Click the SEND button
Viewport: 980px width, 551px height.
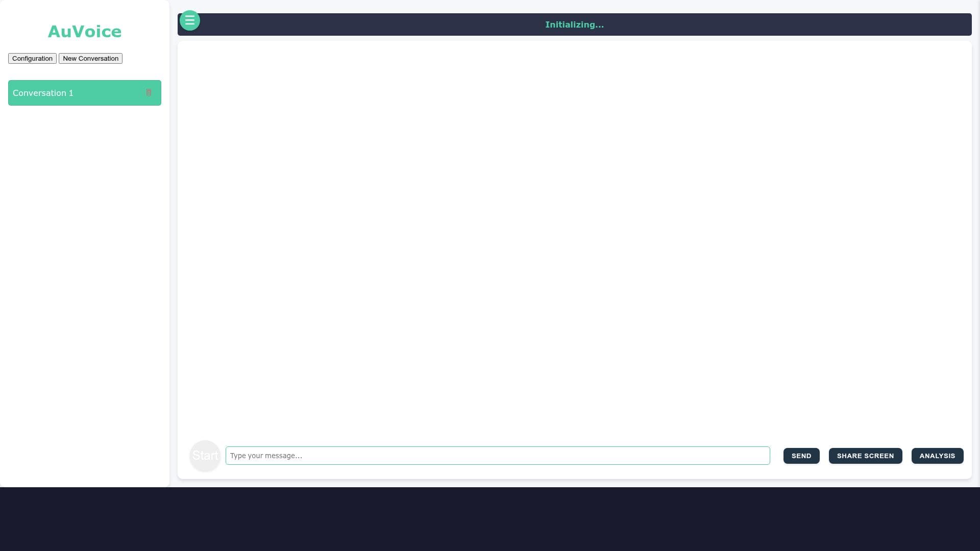(x=801, y=456)
